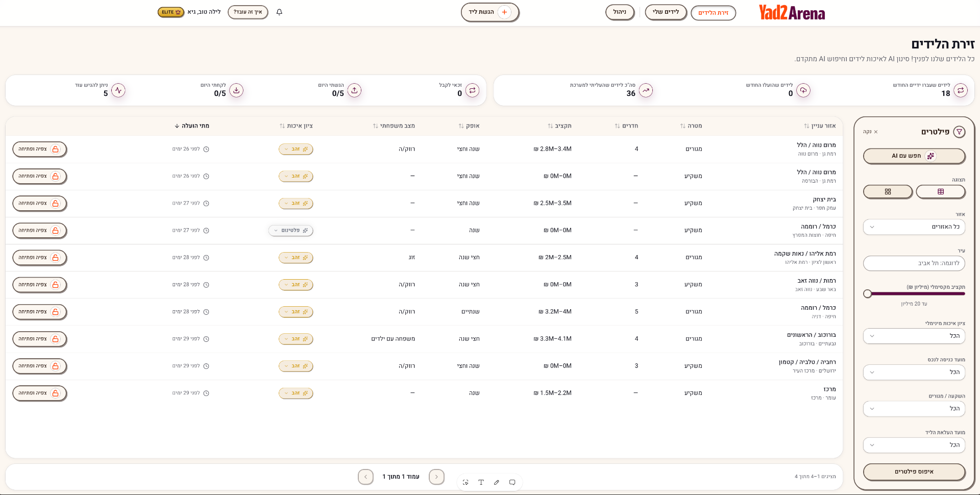This screenshot has height=495, width=980.
Task: Sort the table by מתי הועלה
Action: click(192, 126)
